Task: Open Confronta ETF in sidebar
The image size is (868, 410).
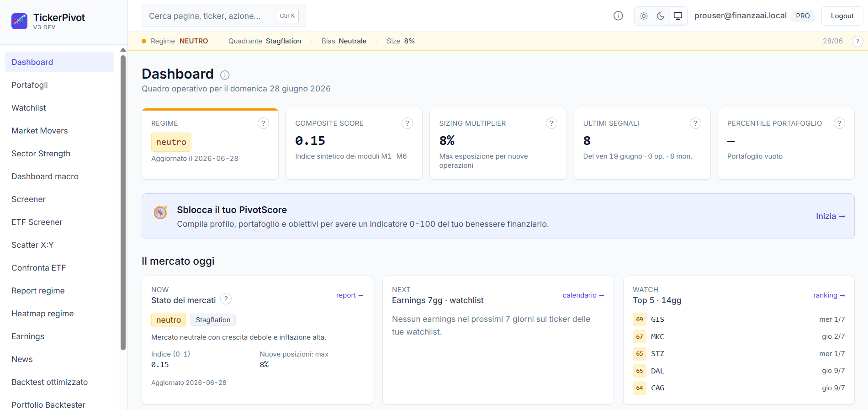Action: [59, 268]
